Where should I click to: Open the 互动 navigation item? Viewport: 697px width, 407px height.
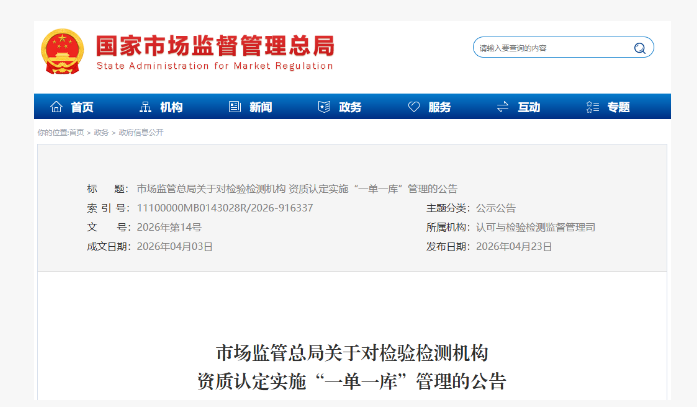click(529, 107)
